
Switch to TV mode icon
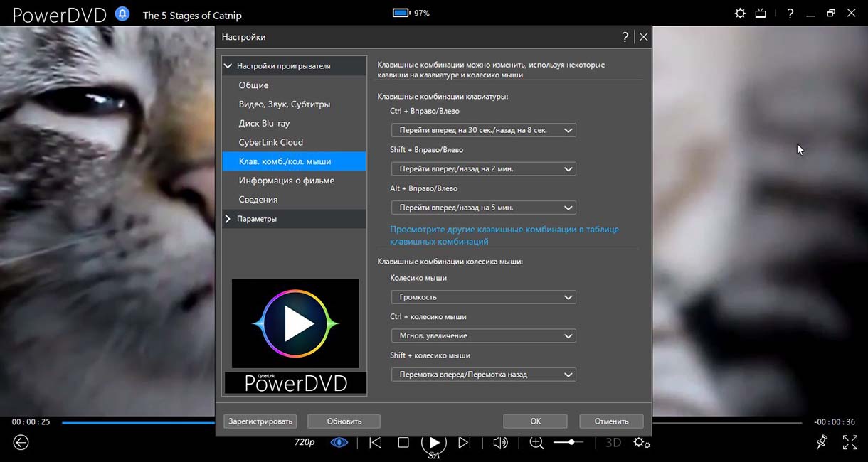(x=761, y=14)
